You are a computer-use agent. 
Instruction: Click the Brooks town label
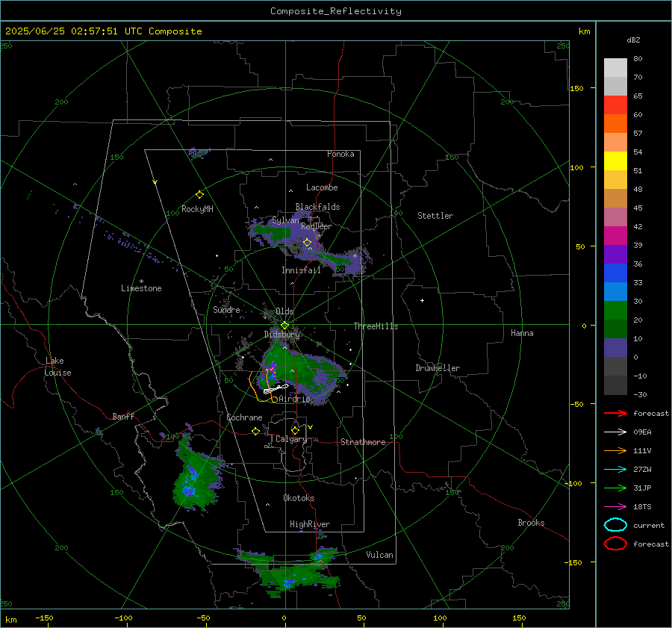(531, 523)
